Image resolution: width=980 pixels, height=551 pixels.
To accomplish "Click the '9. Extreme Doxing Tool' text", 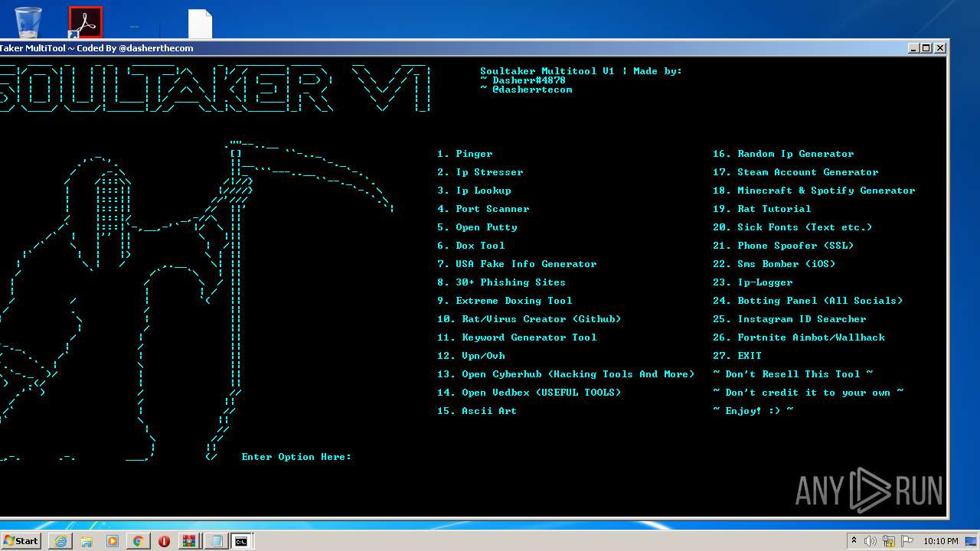I will [505, 301].
